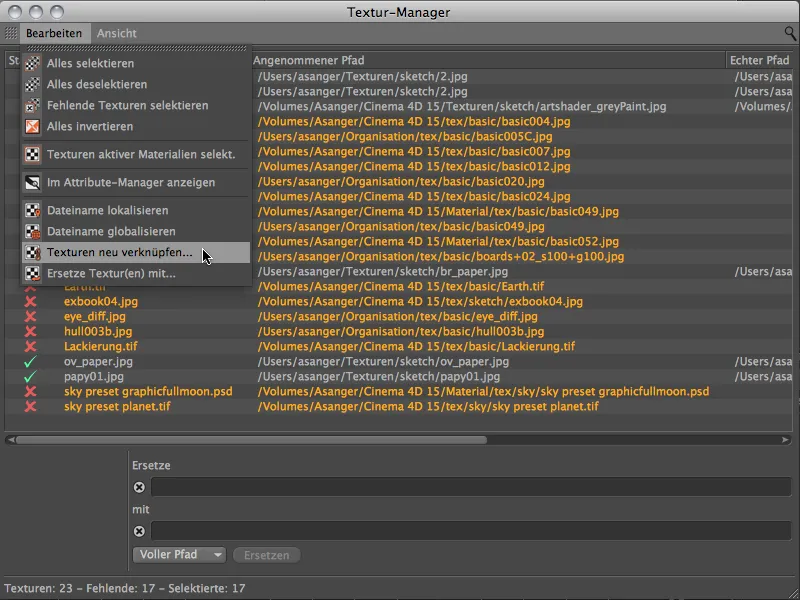Select texture ov_paper.jpg
The width and height of the screenshot is (800, 600).
[x=98, y=362]
